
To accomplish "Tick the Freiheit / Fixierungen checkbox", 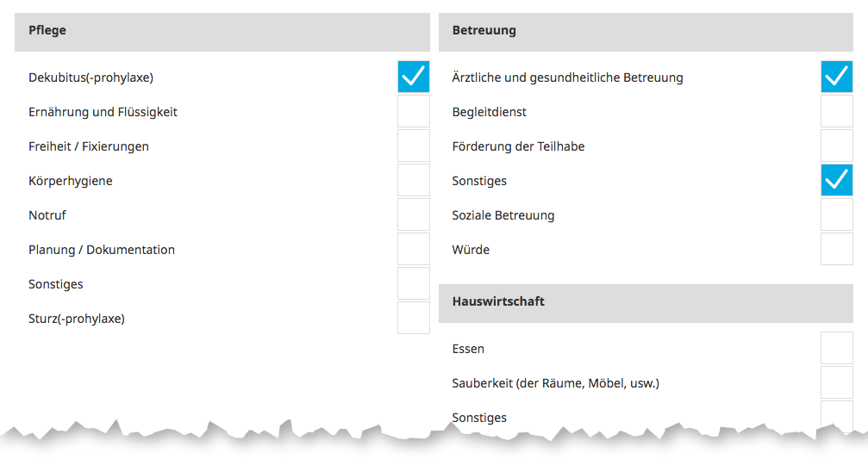I will pos(414,146).
